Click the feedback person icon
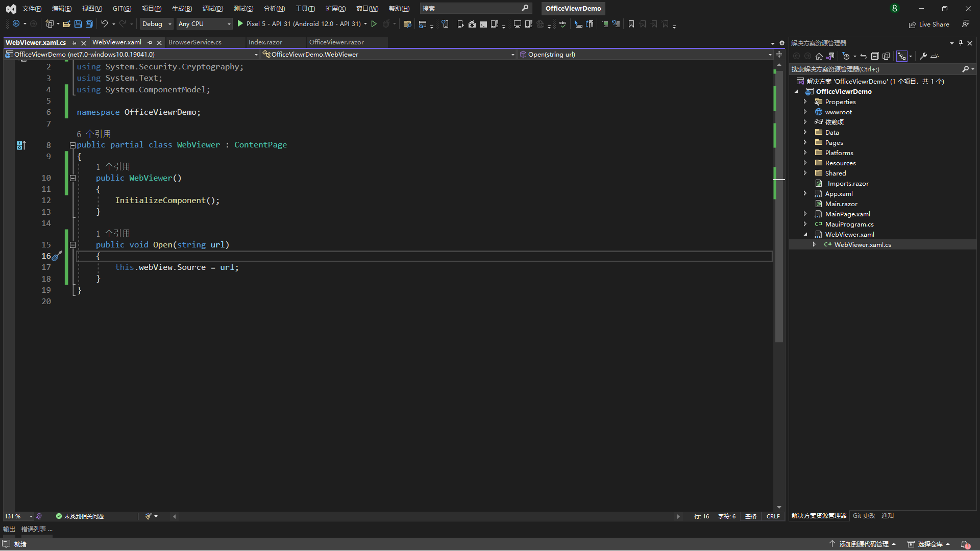This screenshot has width=980, height=551. coord(966,24)
